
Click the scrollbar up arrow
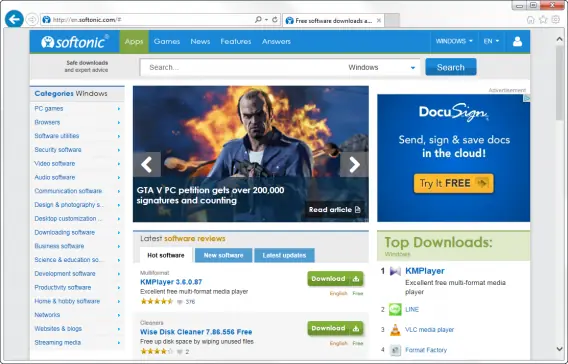click(559, 39)
